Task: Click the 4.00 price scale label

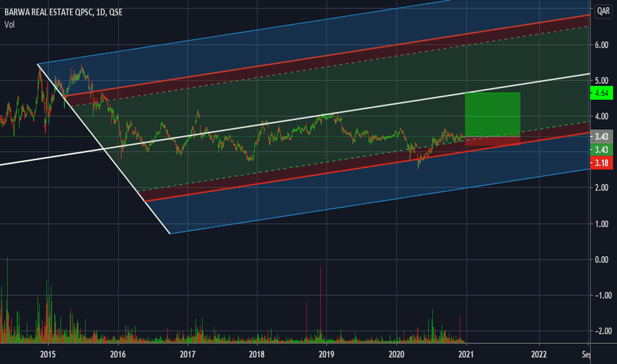Action: click(602, 116)
